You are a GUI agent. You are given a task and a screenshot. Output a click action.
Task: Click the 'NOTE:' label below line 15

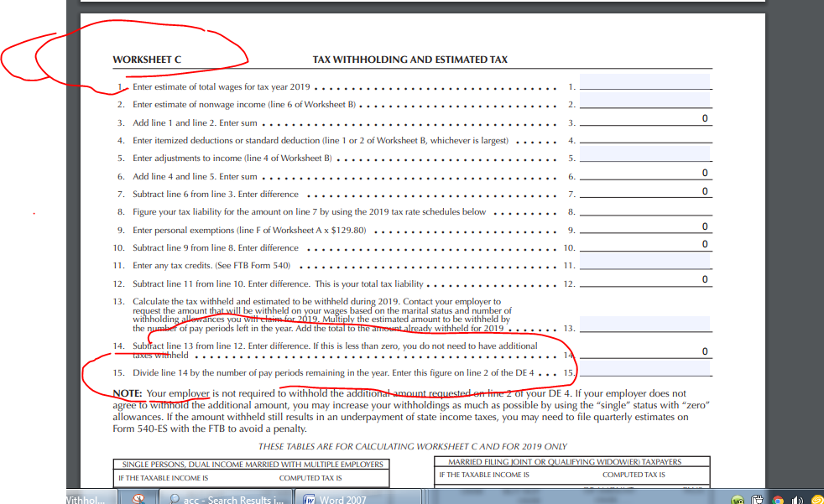[128, 393]
